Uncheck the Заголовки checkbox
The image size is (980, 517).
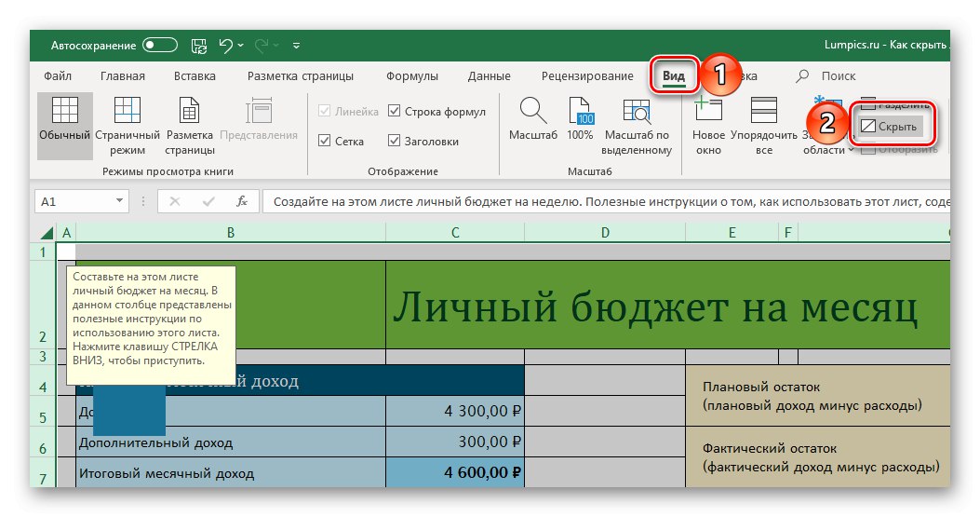tap(394, 141)
